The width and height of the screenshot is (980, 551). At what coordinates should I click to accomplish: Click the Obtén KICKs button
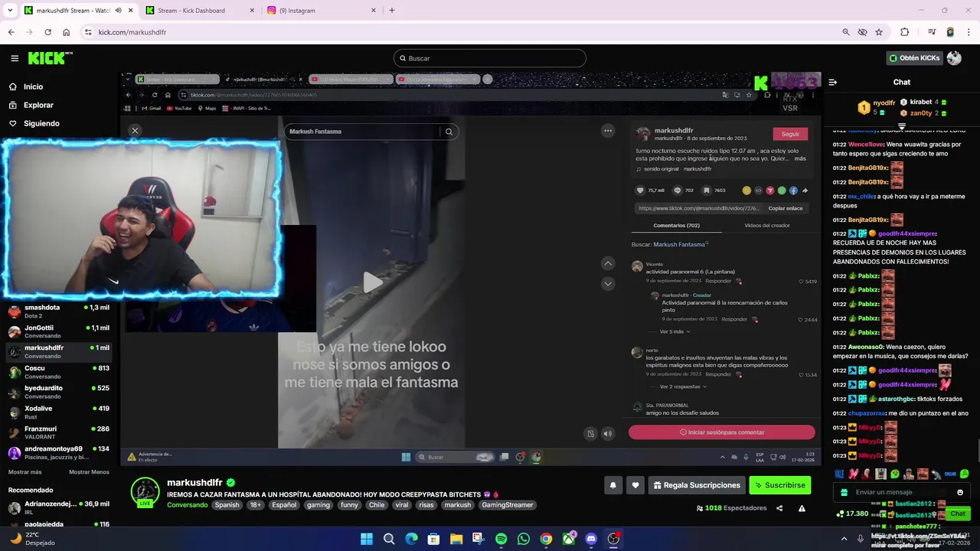click(x=914, y=58)
